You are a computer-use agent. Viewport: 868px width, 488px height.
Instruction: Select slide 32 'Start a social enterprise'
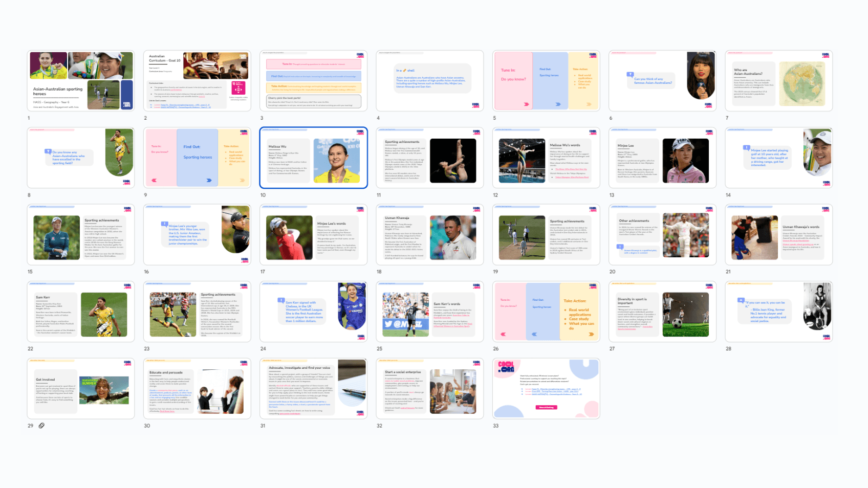coord(430,388)
